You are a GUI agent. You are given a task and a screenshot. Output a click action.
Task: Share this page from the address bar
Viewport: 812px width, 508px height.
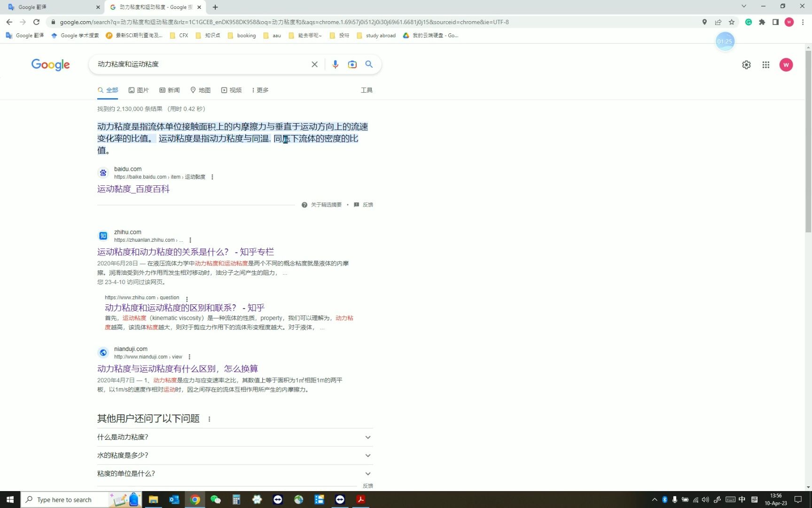click(x=718, y=22)
